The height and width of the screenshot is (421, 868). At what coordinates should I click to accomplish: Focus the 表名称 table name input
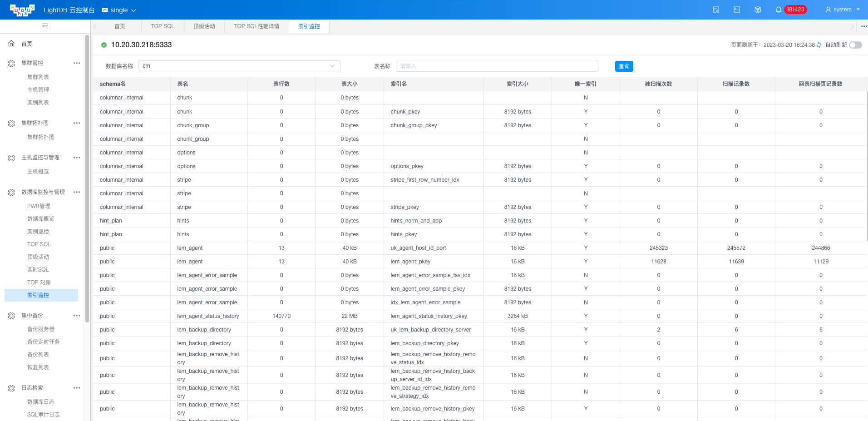(497, 66)
